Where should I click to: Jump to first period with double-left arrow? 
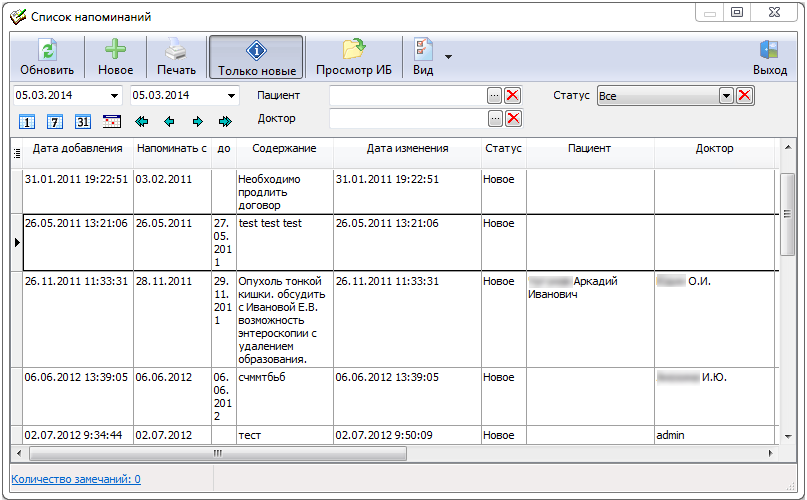pos(141,122)
